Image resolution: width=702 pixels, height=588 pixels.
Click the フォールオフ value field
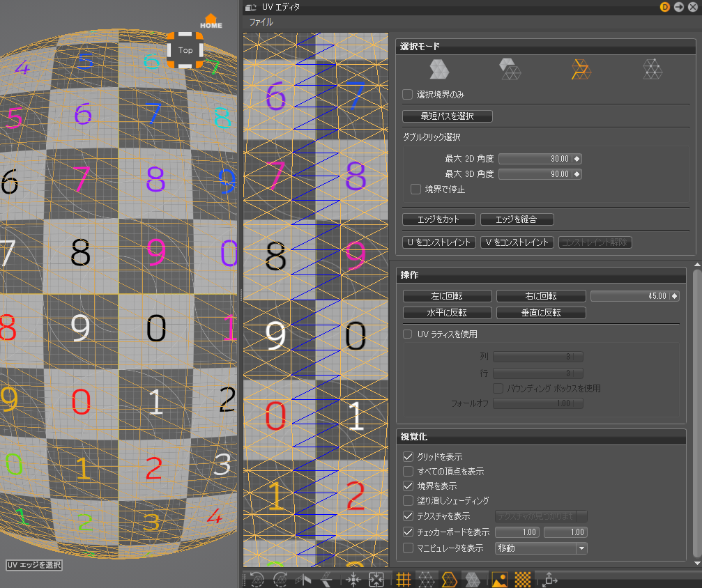[x=537, y=403]
